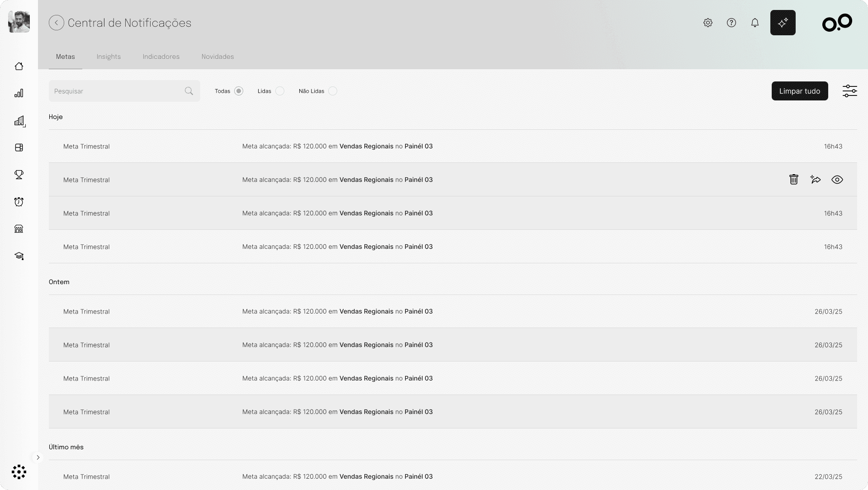The width and height of the screenshot is (868, 490).
Task: Open the trophy icon in sidebar
Action: (x=19, y=175)
